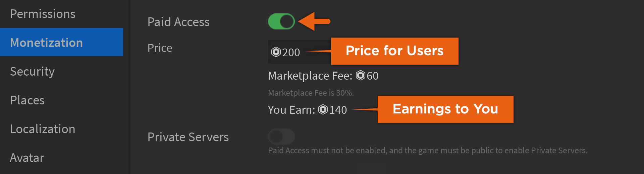The height and width of the screenshot is (174, 644).
Task: Click the Robux icon beside Marketplace Fee
Action: click(361, 75)
